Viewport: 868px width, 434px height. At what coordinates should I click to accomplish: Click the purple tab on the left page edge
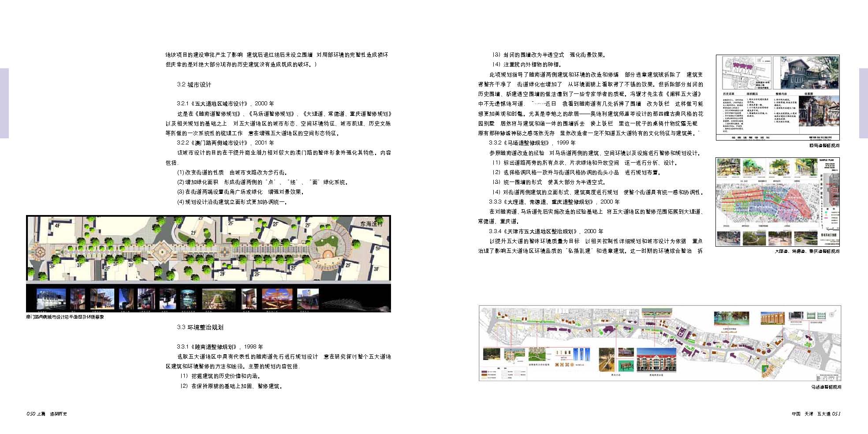click(x=4, y=103)
